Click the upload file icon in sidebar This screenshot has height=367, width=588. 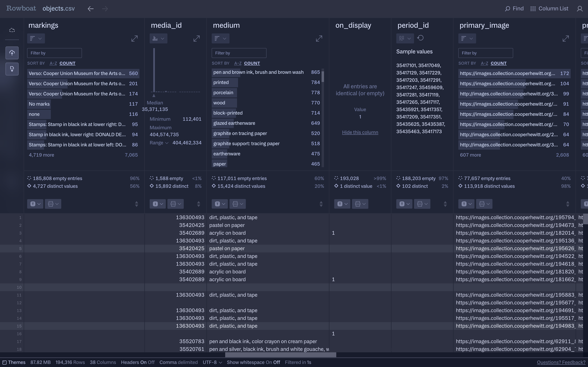(12, 53)
